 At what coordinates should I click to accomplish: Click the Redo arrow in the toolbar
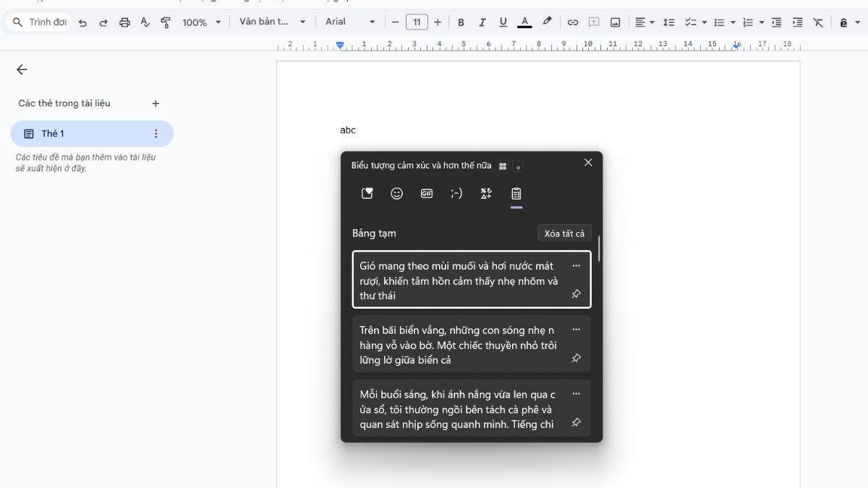click(x=103, y=22)
